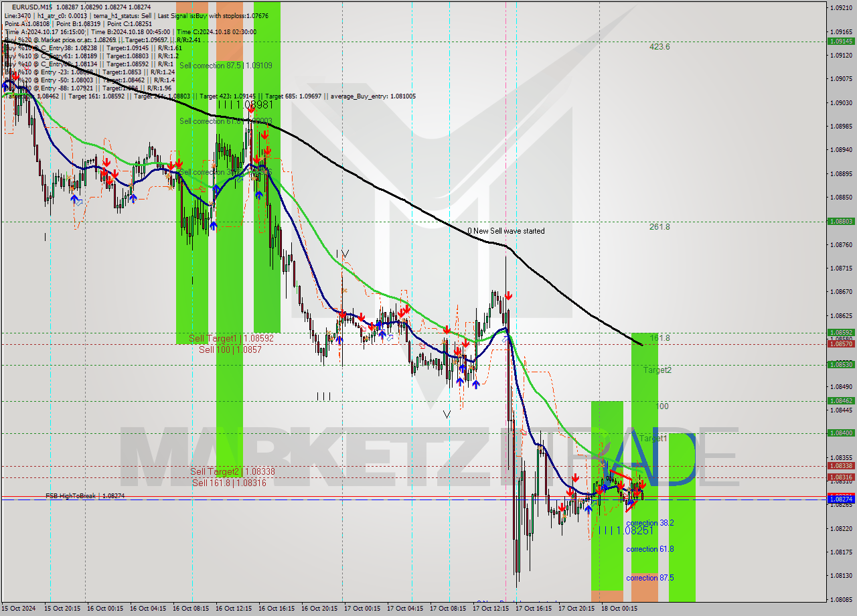Click the 'Sell Target1 | 1.08592' label
The height and width of the screenshot is (616, 857).
(231, 339)
